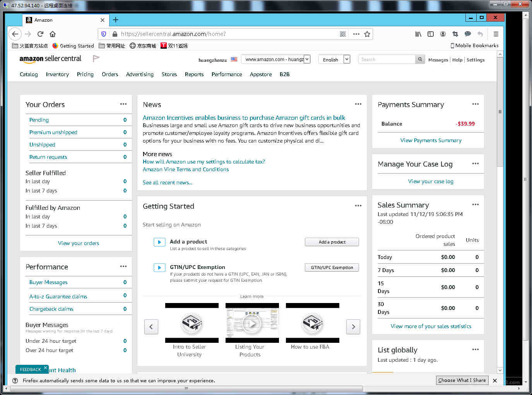532x395 pixels.
Task: Click Choose What I Share button
Action: coord(462,380)
